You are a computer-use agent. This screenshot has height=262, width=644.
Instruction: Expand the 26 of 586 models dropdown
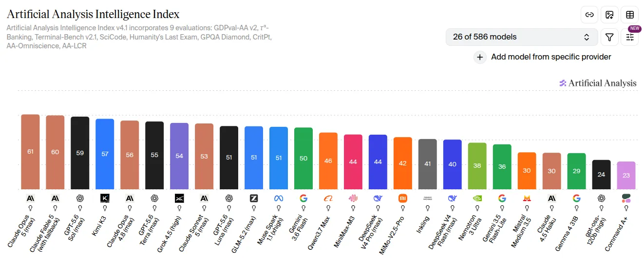522,37
